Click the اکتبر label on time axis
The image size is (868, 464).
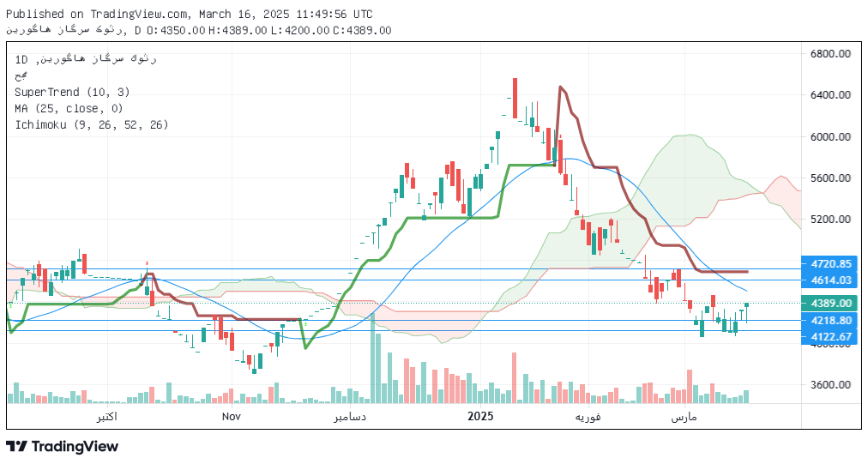click(x=106, y=416)
